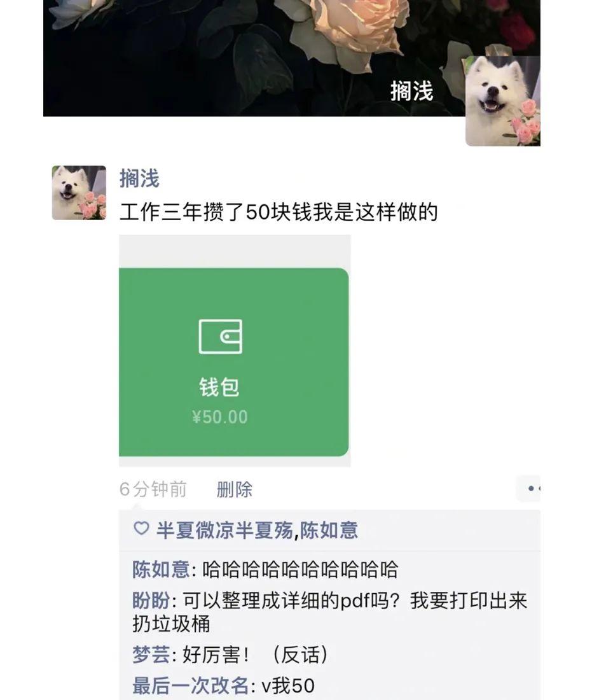Delete the post via 删除

(x=235, y=489)
